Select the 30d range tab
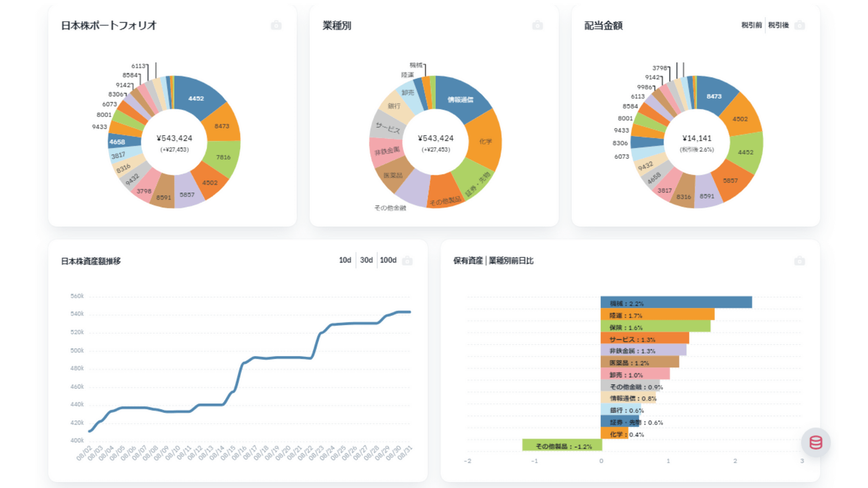This screenshot has height=488, width=868. point(366,260)
